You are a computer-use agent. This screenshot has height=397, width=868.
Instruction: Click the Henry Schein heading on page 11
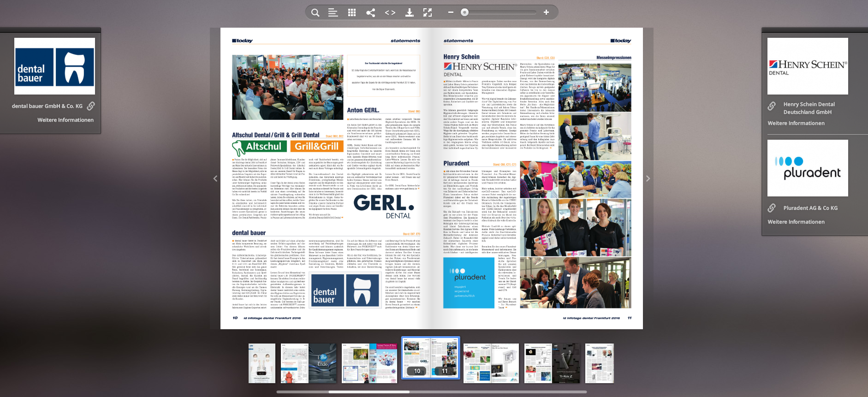click(462, 57)
